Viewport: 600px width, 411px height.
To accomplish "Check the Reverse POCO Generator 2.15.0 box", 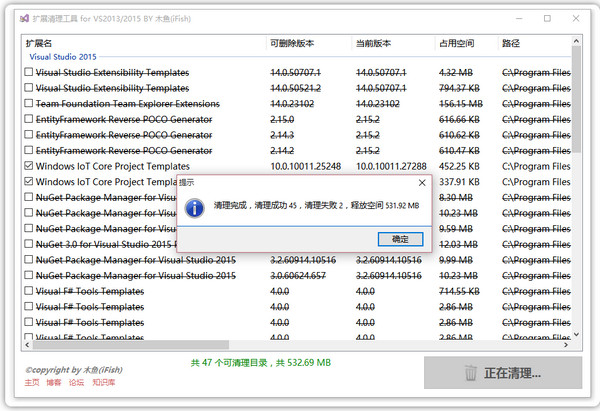I will click(29, 119).
